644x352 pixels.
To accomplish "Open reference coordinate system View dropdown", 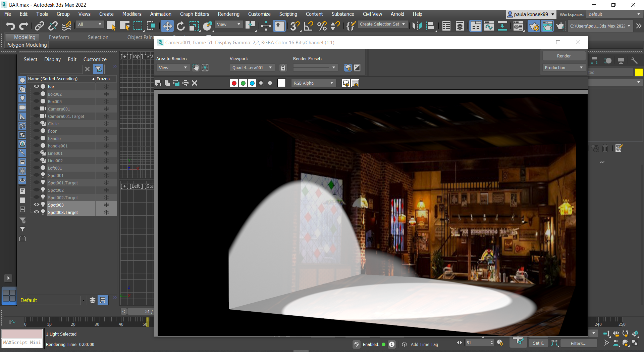I will (x=229, y=24).
